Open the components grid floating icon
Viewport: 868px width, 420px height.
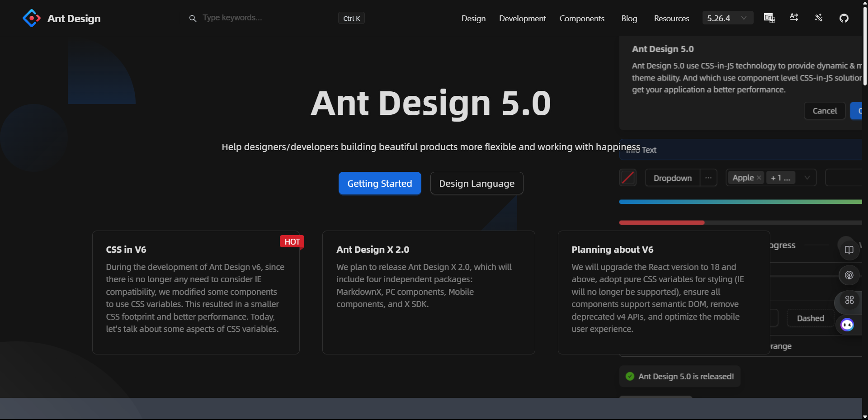point(849,300)
